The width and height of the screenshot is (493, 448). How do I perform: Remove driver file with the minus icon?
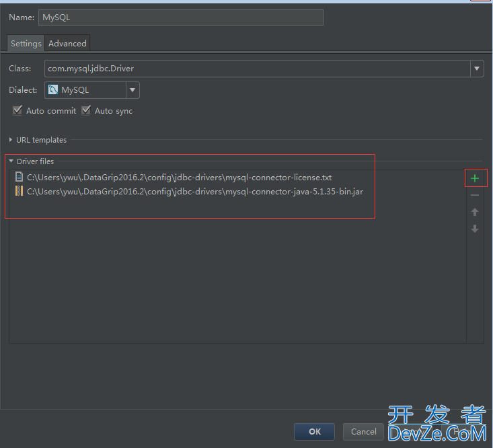tap(475, 195)
